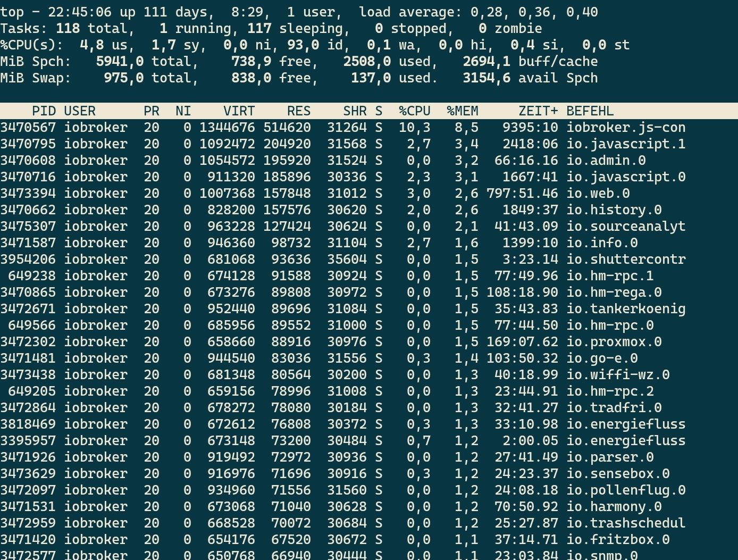Click the '975,0 total' swap value
This screenshot has height=560, width=738.
(147, 78)
